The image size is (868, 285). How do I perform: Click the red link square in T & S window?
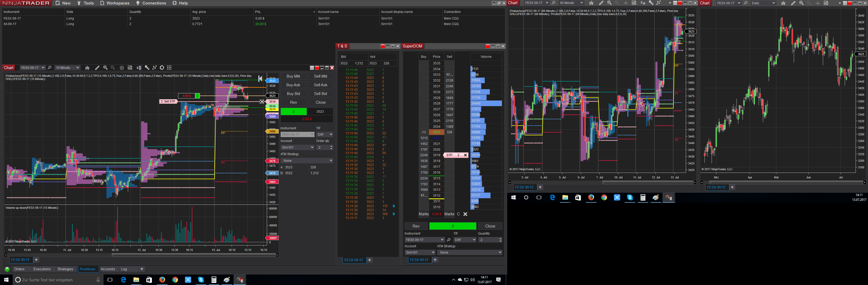[x=382, y=46]
